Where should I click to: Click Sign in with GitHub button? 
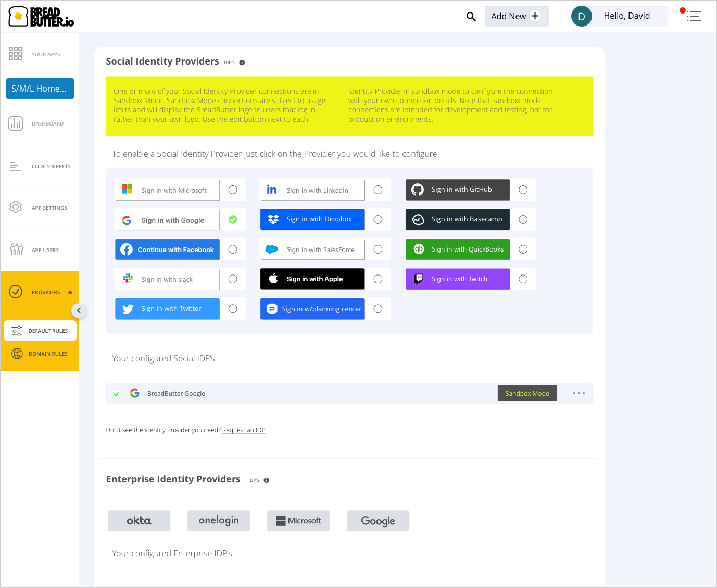458,190
